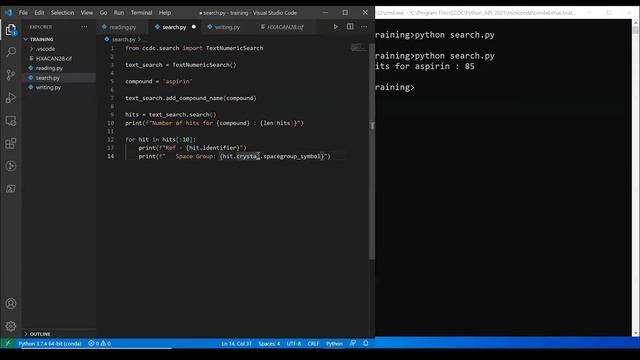The image size is (640, 360).
Task: Open Explorer views and more actions ellipsis
Action: 84,27
